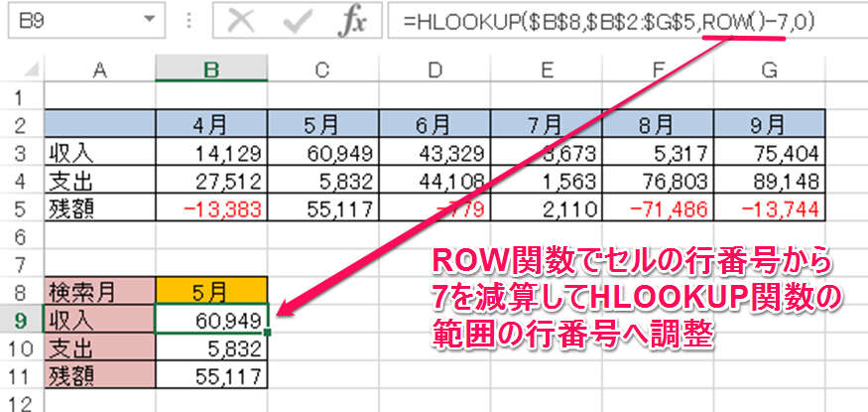The height and width of the screenshot is (412, 868).
Task: Select the 残額 label in row 11
Action: 99,376
